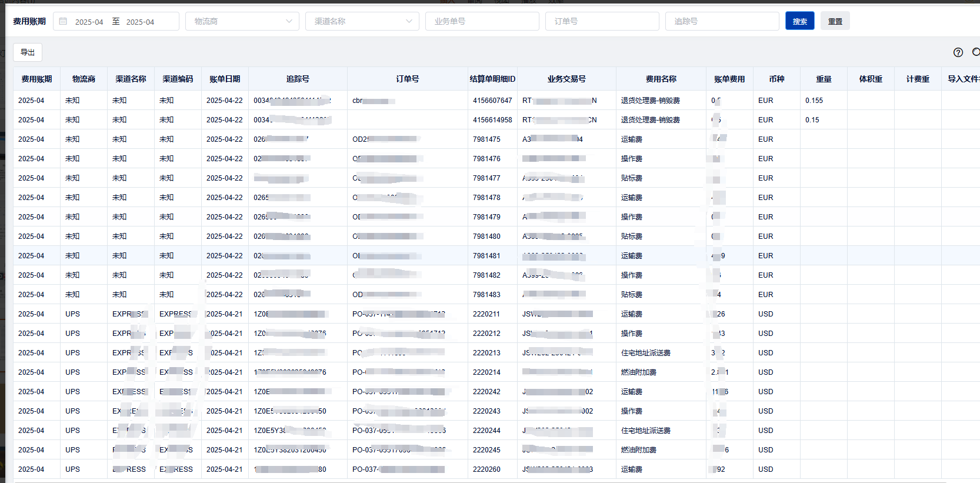Click the row with 结算单明细ID 4156607647
This screenshot has width=980, height=483.
(x=492, y=101)
